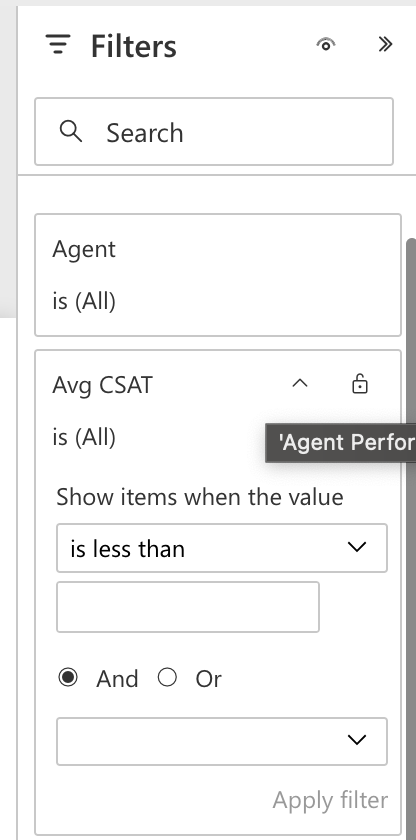Click the arrow on the 'is less than' dropdown

coord(357,548)
